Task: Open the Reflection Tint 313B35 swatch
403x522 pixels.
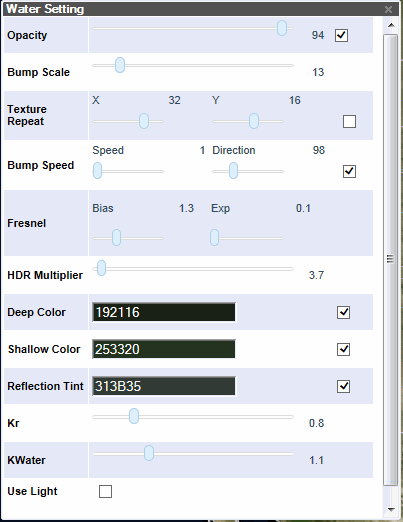Action: (164, 386)
